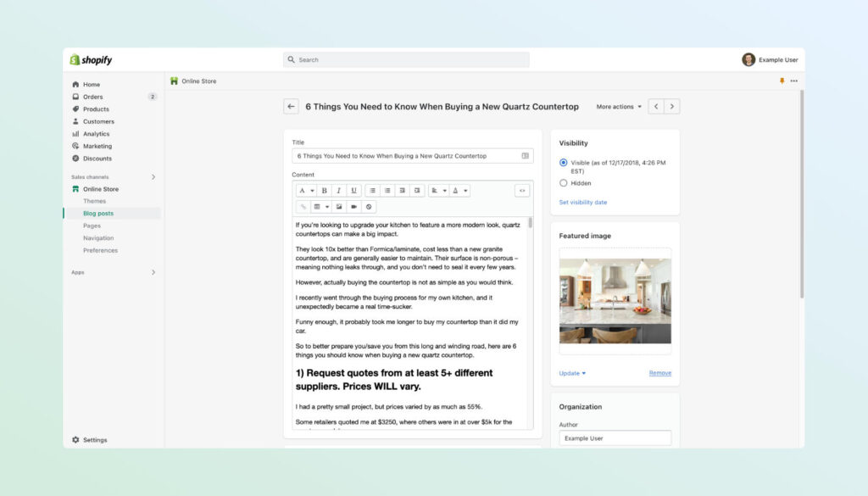Remove the featured image
868x496 pixels.
pyautogui.click(x=659, y=372)
